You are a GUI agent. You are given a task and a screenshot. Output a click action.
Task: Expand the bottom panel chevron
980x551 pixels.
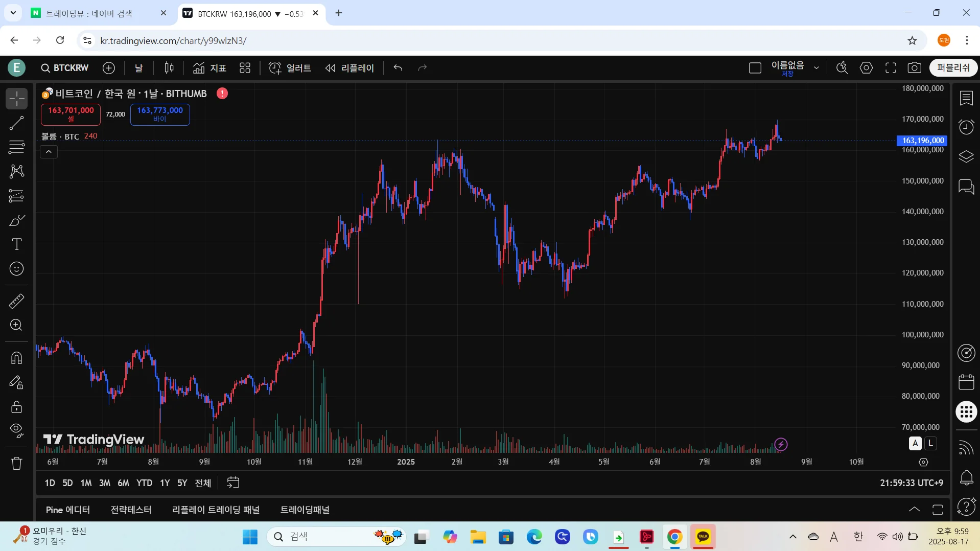[x=915, y=510]
